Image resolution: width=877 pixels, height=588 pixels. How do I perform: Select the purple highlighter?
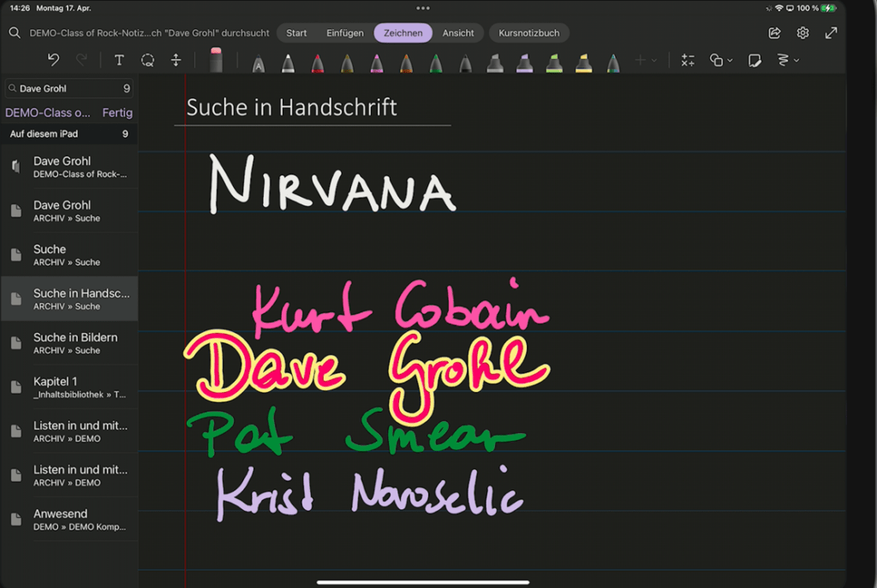(x=525, y=63)
